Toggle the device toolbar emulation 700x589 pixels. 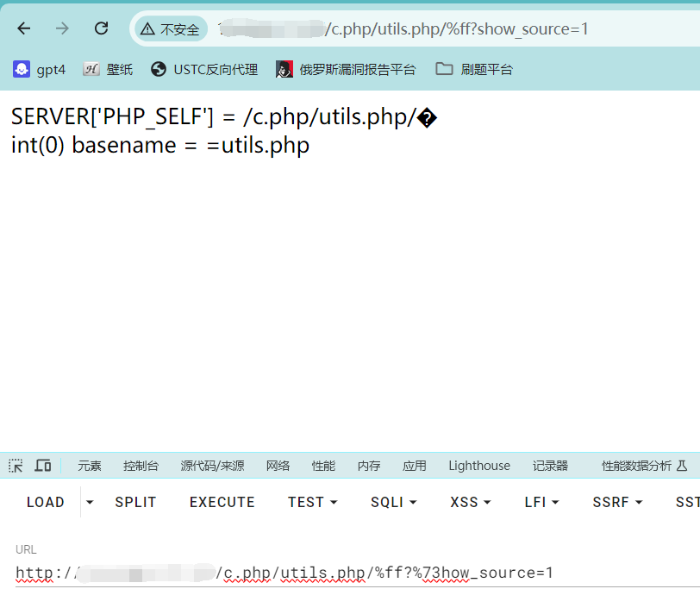point(43,466)
